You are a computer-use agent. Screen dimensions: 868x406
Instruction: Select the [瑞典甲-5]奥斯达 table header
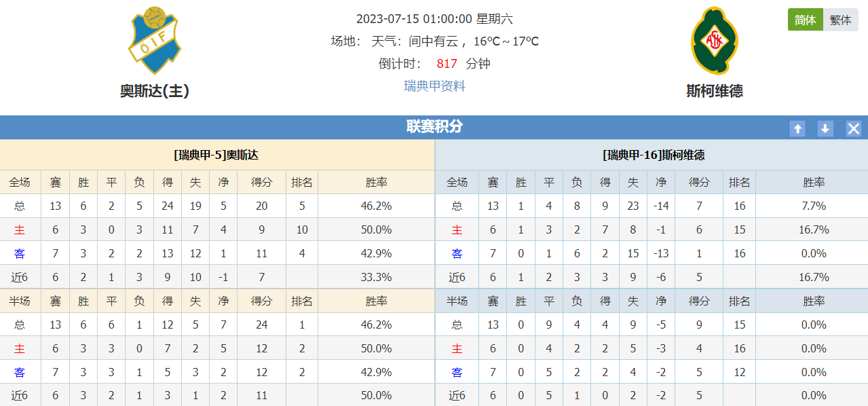pos(216,155)
